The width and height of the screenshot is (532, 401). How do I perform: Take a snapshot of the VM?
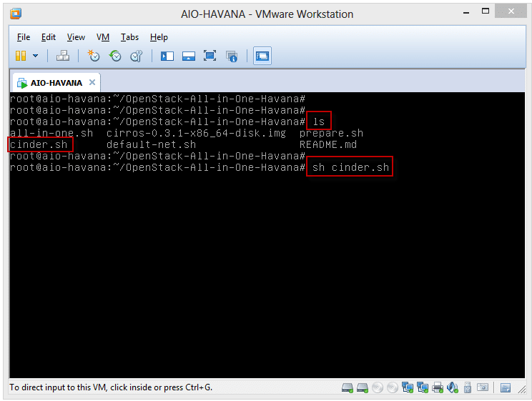pyautogui.click(x=94, y=56)
